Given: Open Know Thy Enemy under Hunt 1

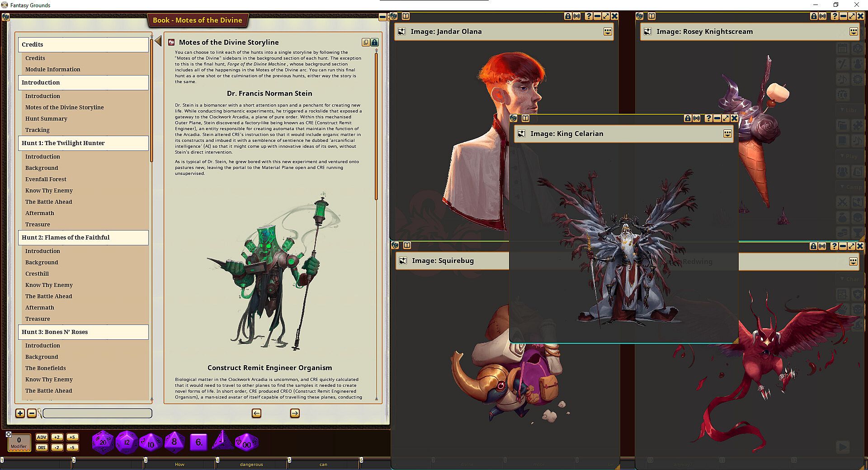Looking at the screenshot, I should [x=49, y=190].
